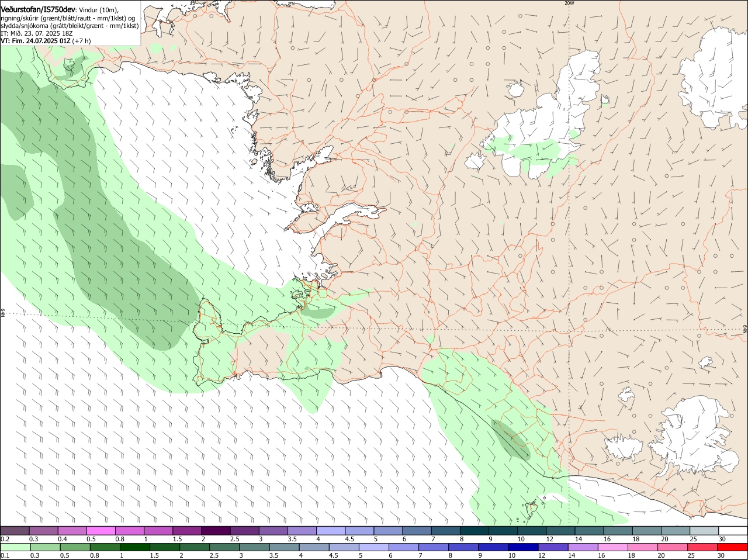Click the lower scale swatch labeled 2
Viewport: 748px width, 560px height.
194,548
